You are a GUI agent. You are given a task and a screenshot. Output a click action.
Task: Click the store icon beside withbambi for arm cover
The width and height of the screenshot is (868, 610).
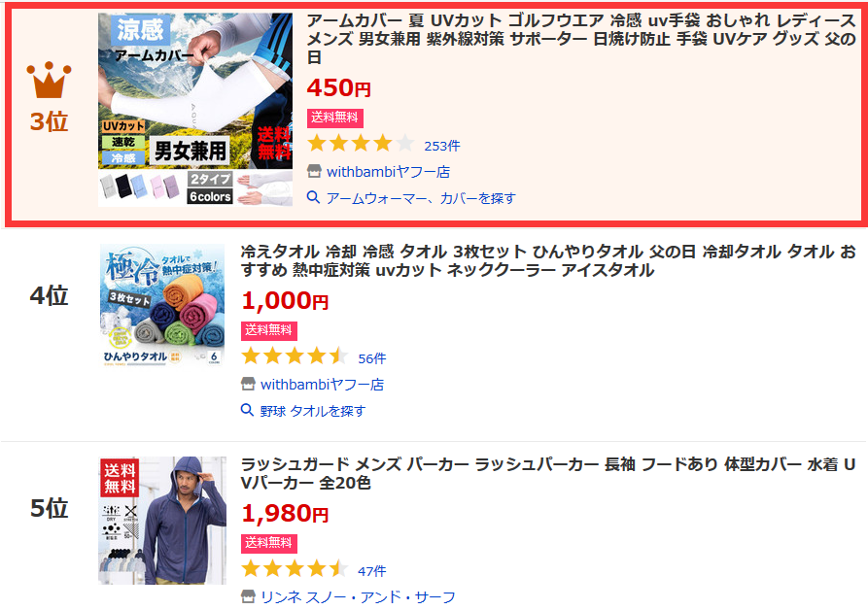[314, 172]
